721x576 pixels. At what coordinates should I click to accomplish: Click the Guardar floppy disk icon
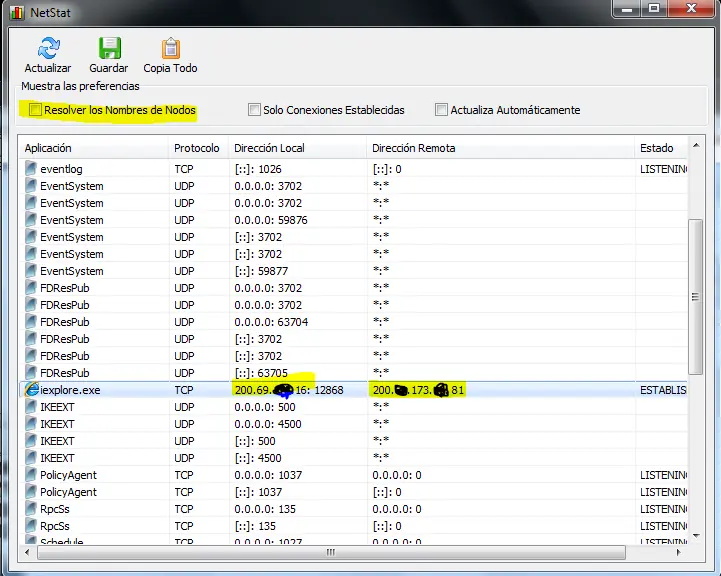click(x=109, y=48)
